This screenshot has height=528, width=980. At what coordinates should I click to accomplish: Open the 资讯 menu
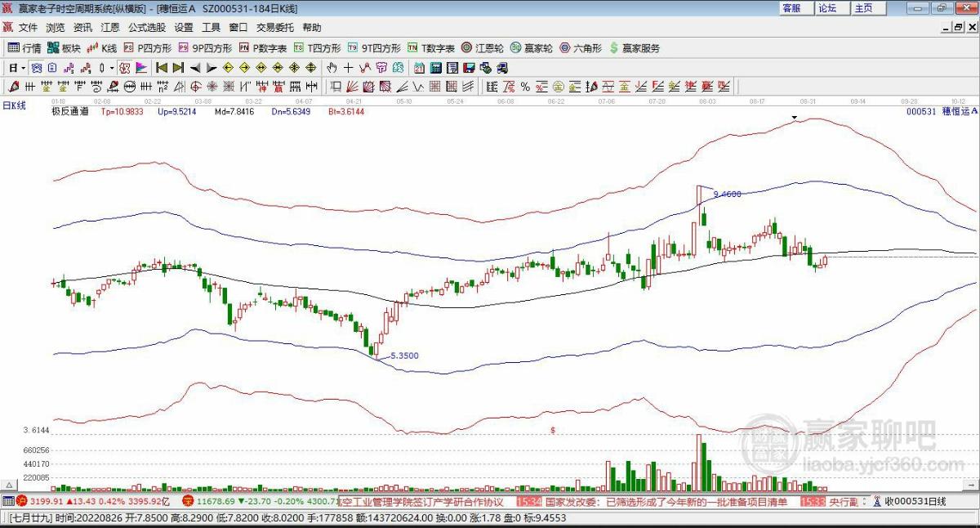click(x=82, y=28)
